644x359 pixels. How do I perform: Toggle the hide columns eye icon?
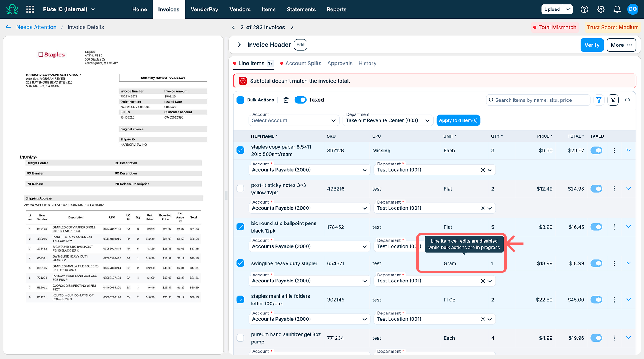click(613, 100)
